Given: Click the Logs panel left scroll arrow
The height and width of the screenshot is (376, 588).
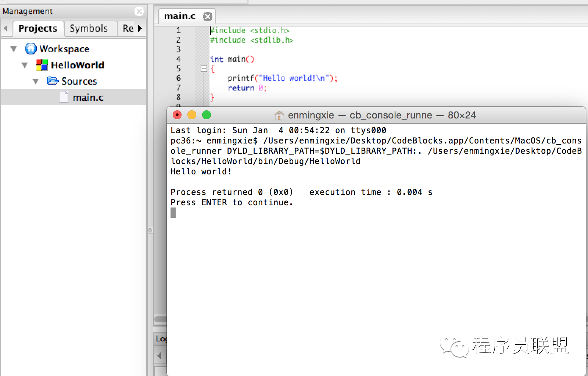Looking at the screenshot, I should (159, 356).
